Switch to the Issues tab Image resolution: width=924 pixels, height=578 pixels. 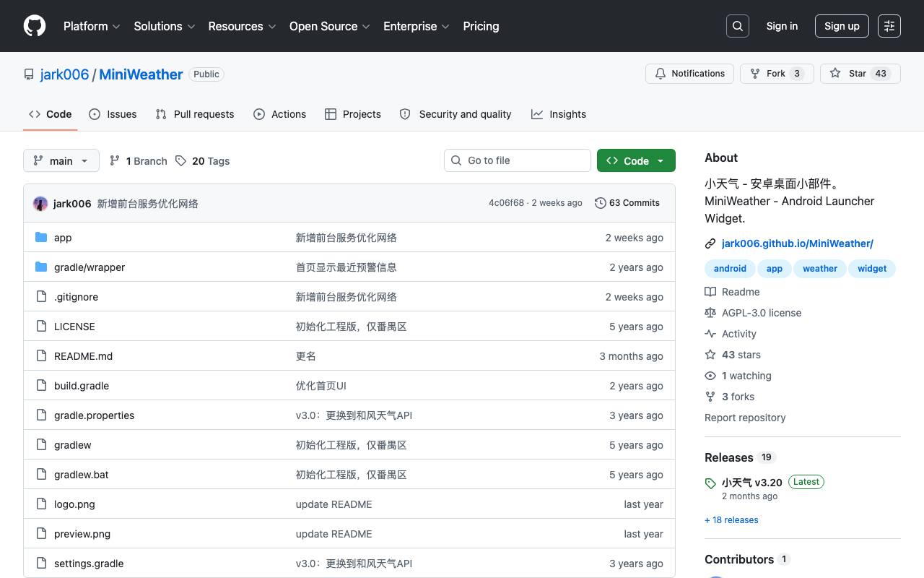click(x=113, y=114)
